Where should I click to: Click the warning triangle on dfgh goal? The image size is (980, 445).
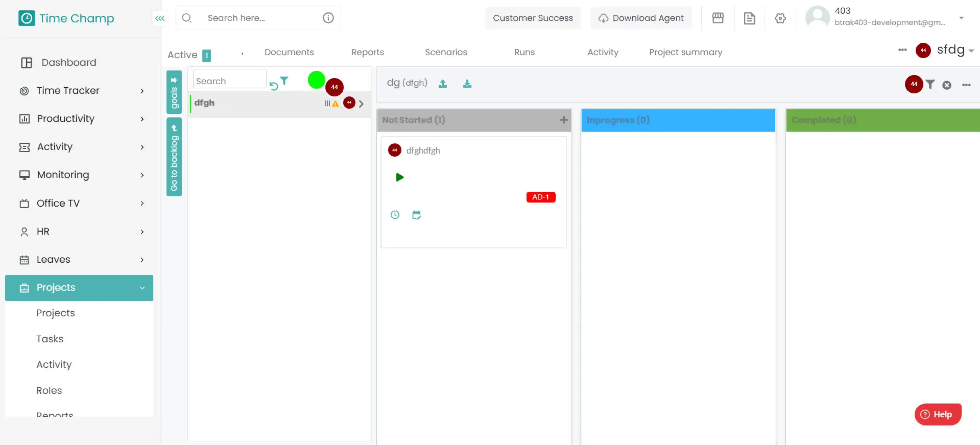[x=335, y=103]
